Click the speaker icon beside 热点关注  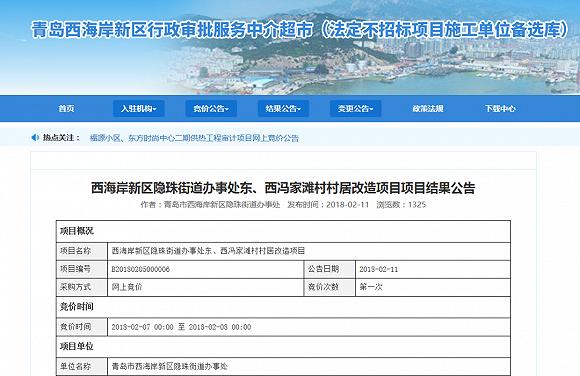(x=35, y=138)
